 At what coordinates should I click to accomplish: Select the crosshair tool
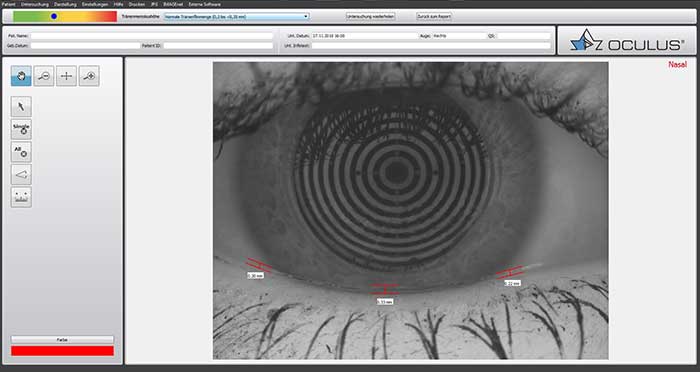(x=66, y=76)
